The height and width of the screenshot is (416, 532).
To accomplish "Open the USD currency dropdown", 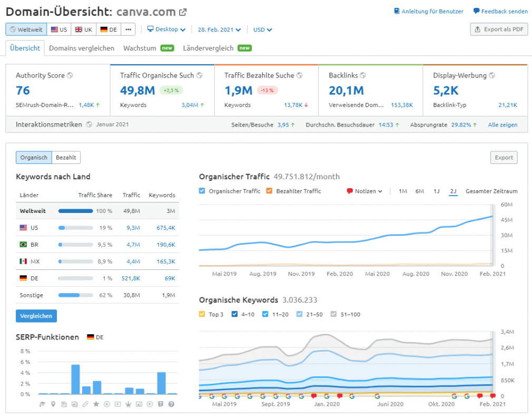I will point(262,30).
